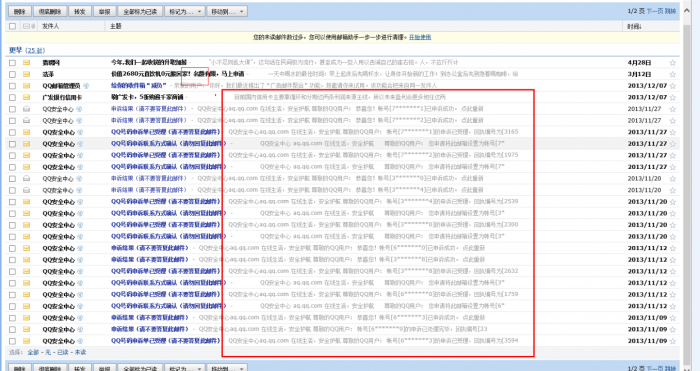Sort by the 发件人 column header
This screenshot has height=371, width=700.
50,26
